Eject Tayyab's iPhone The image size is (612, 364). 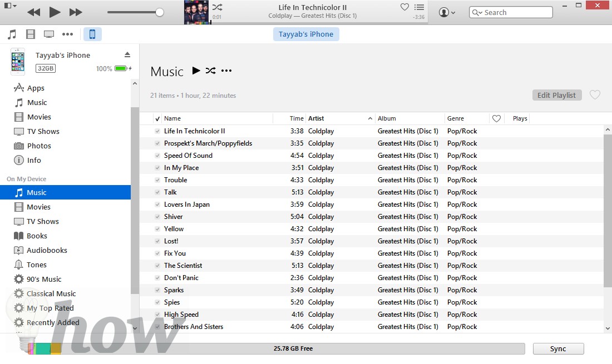(127, 55)
